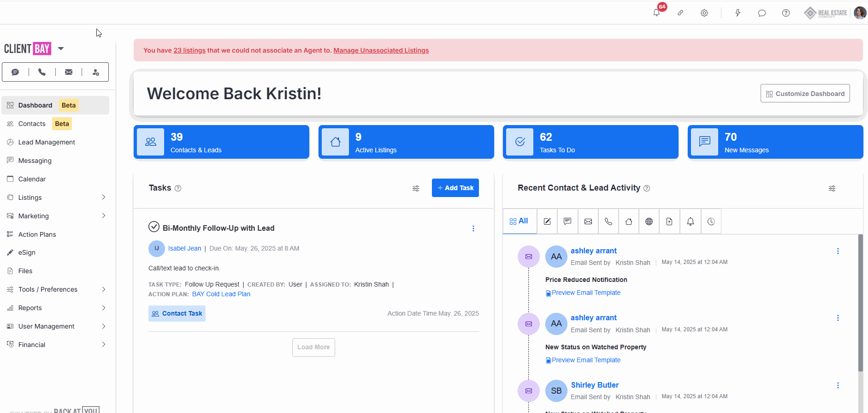Open the Client Bay logo dropdown arrow

point(61,48)
